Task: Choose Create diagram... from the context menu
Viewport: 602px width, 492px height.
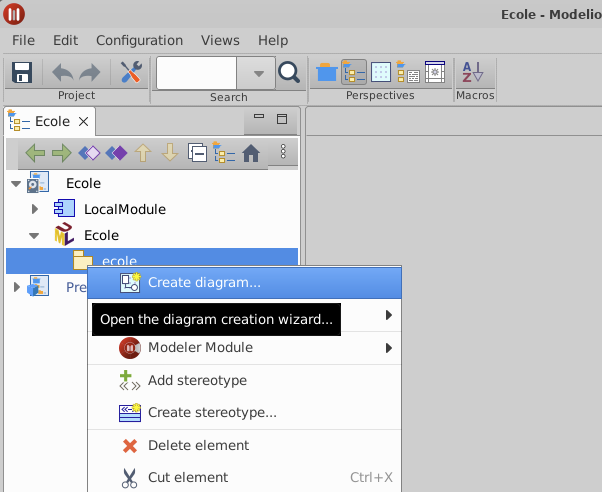Action: 245,283
